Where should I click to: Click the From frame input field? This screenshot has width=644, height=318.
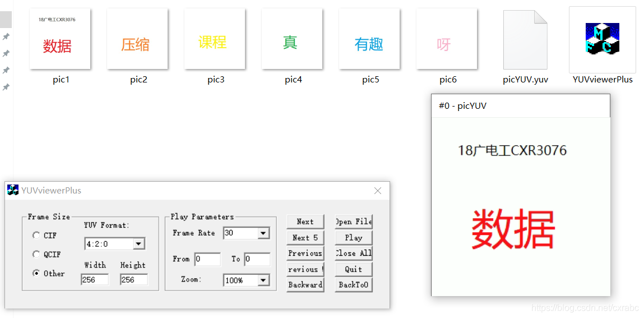pyautogui.click(x=207, y=259)
